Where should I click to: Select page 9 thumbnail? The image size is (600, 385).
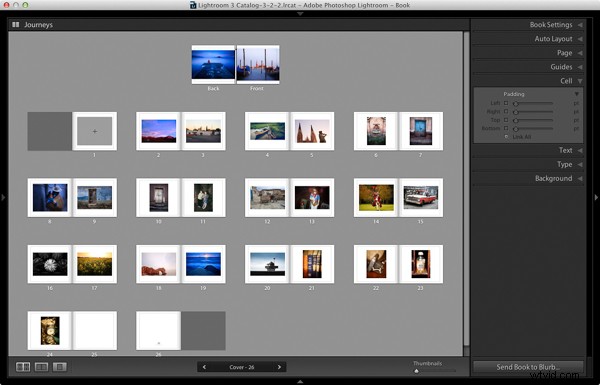click(95, 197)
